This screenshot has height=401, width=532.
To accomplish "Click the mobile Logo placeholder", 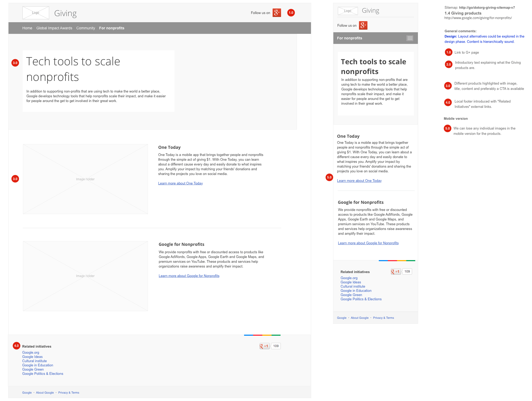I will 348,11.
